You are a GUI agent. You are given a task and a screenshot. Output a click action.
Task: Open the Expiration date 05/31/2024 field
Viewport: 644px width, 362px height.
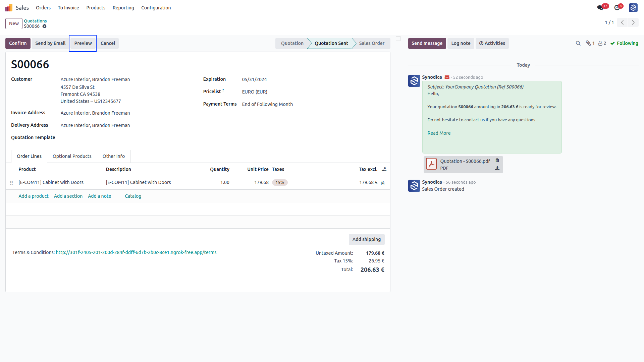point(254,79)
